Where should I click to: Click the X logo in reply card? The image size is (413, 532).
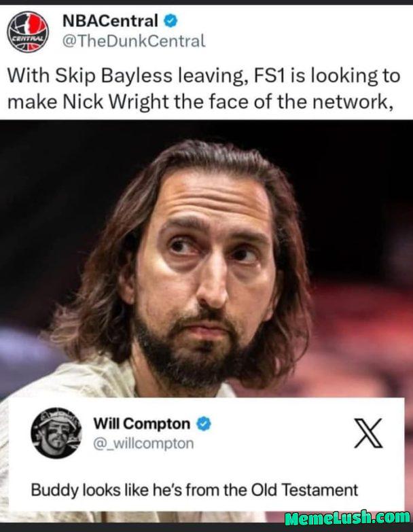[368, 433]
